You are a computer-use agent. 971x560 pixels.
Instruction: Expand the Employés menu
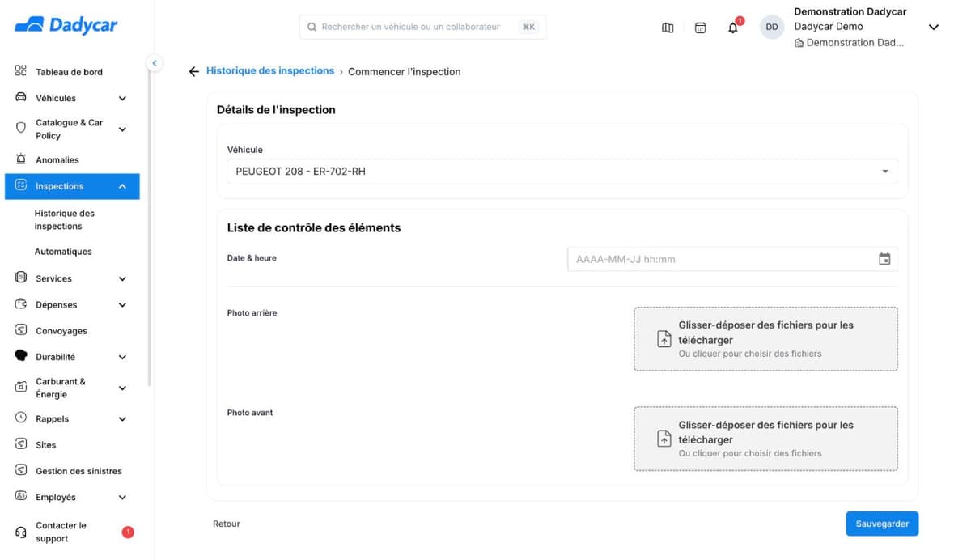tap(122, 498)
